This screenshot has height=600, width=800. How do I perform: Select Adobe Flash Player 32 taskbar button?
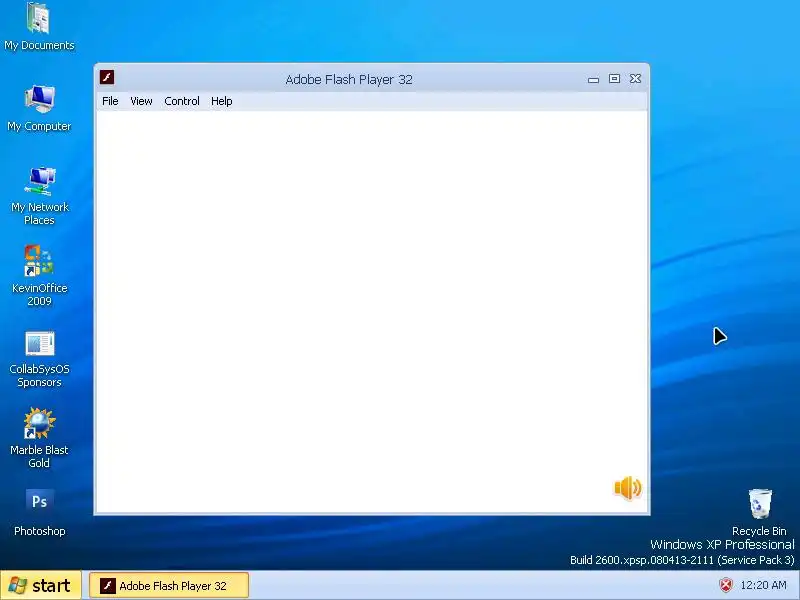169,586
